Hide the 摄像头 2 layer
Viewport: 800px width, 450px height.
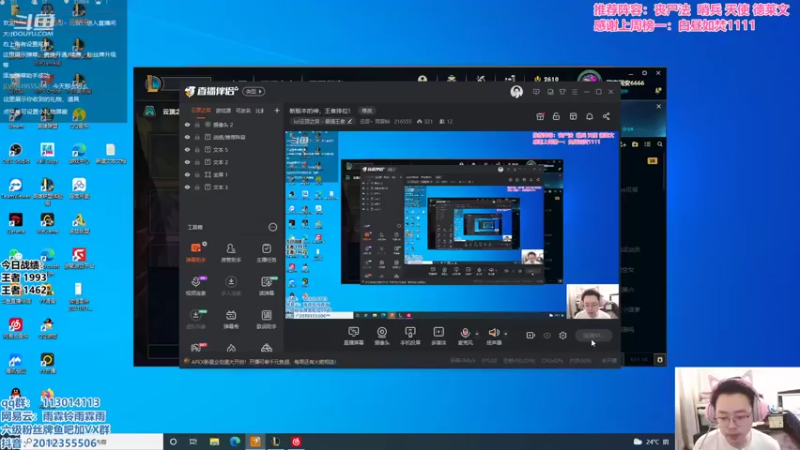(187, 124)
